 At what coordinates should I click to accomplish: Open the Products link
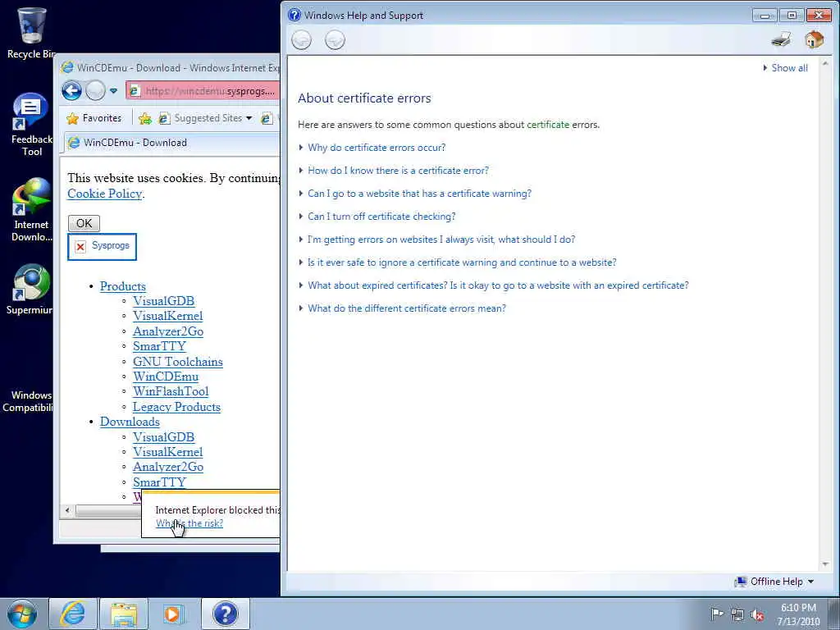123,286
